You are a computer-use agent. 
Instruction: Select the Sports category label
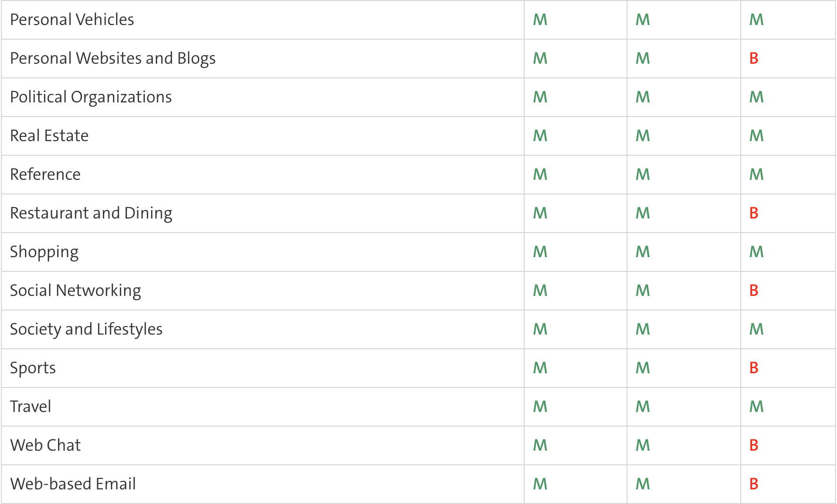pos(33,368)
